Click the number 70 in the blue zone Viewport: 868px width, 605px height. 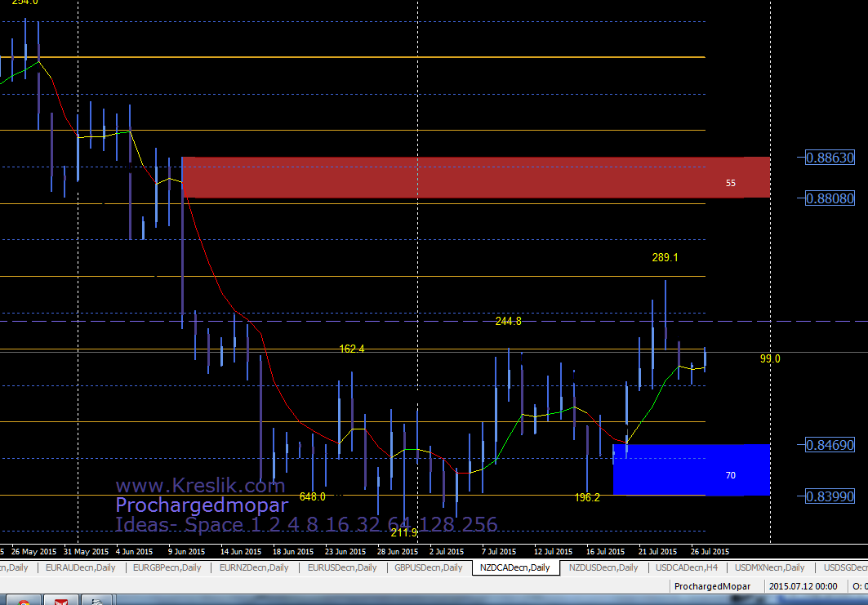[x=731, y=475]
